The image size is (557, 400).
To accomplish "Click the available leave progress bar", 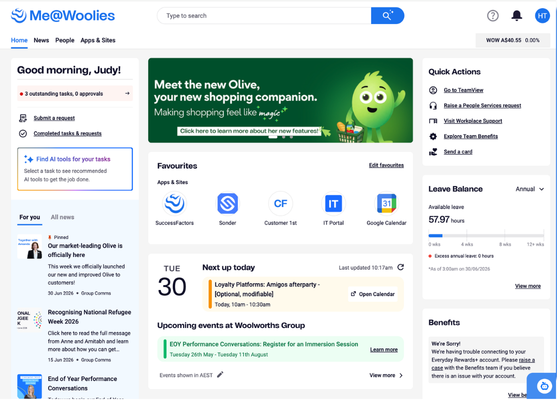I will (486, 235).
